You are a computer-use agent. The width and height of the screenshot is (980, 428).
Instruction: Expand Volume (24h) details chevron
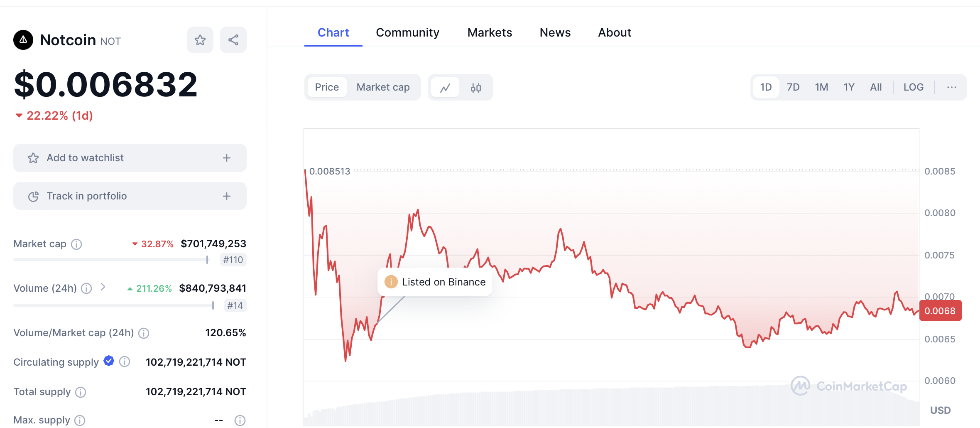pyautogui.click(x=103, y=287)
